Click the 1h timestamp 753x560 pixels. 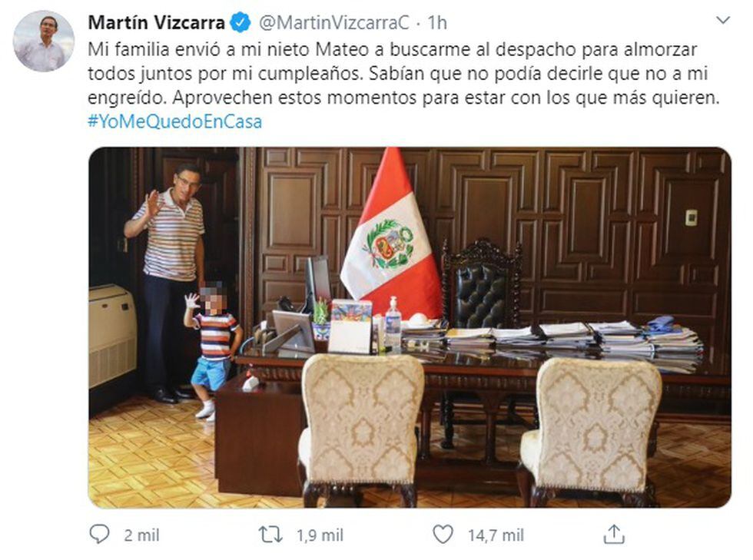tap(437, 22)
